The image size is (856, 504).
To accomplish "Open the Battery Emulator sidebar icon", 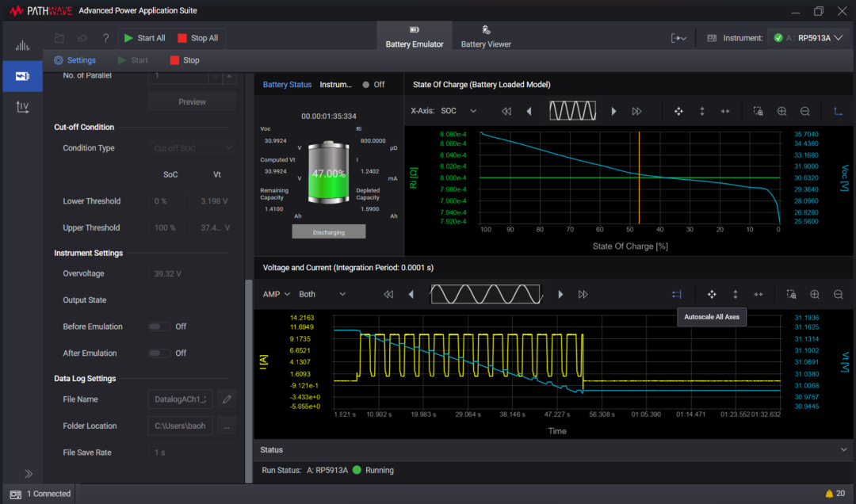I will [x=22, y=76].
